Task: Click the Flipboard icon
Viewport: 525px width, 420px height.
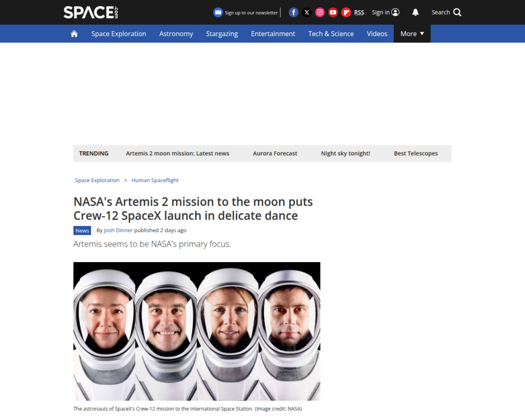Action: point(346,12)
